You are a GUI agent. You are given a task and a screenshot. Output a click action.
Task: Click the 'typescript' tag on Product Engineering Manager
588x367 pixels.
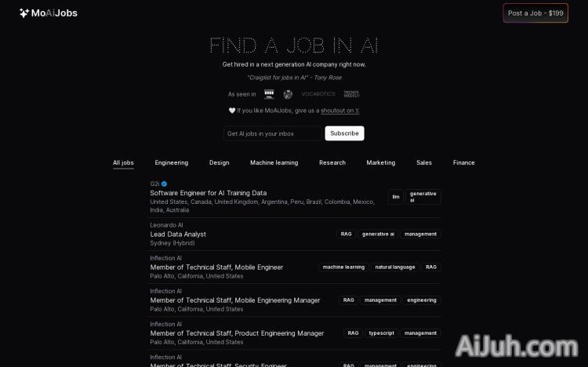(x=381, y=333)
